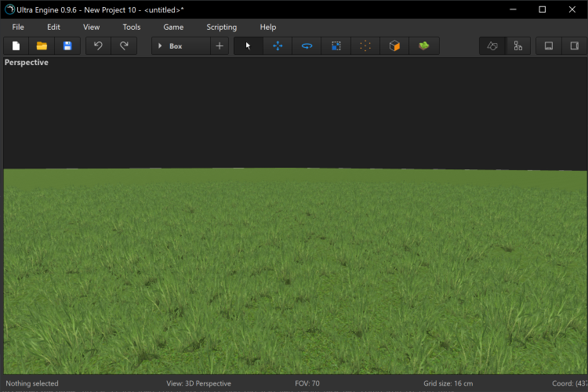Click the grassy terrain in the viewport
Viewport: 588px width, 392px height.
(295, 270)
